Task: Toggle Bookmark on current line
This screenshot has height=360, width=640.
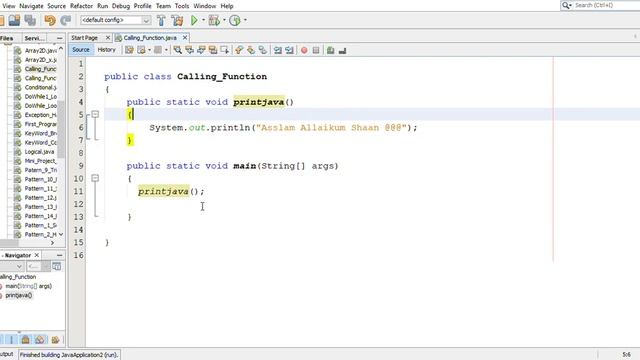Action: point(262,50)
